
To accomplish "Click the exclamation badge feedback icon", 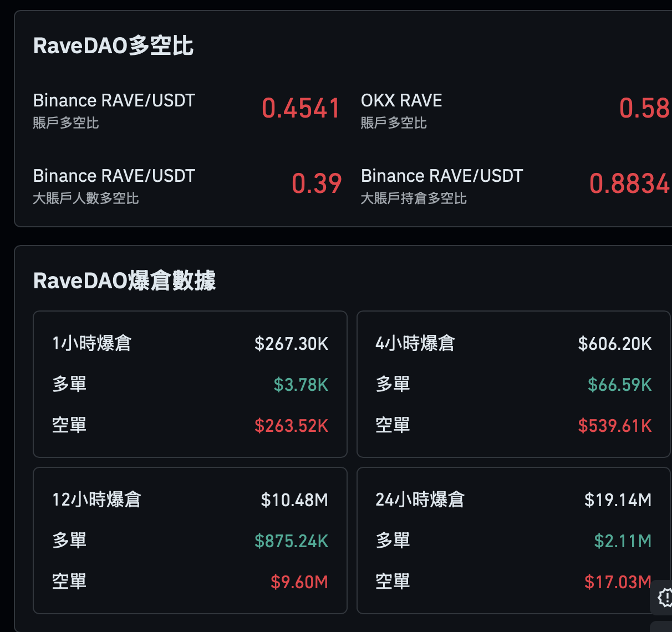I will pos(664,597).
